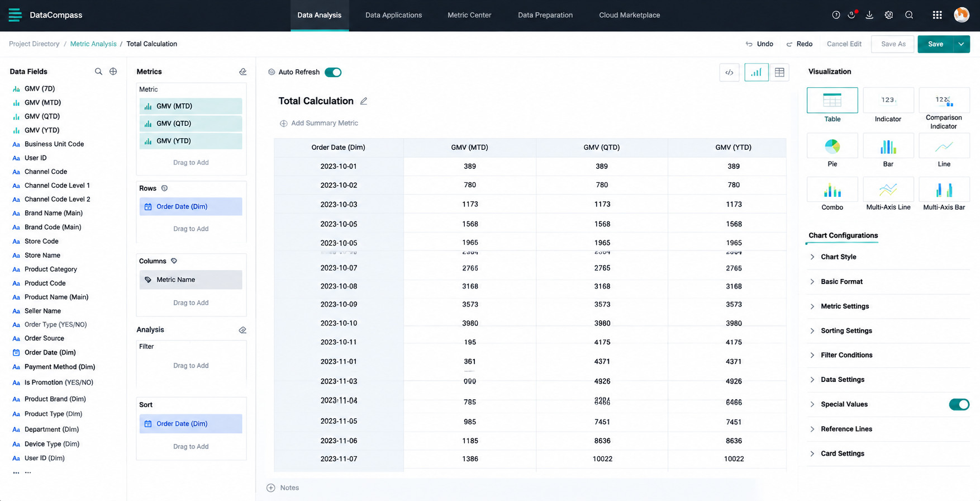Switch to table view icon

click(x=779, y=72)
